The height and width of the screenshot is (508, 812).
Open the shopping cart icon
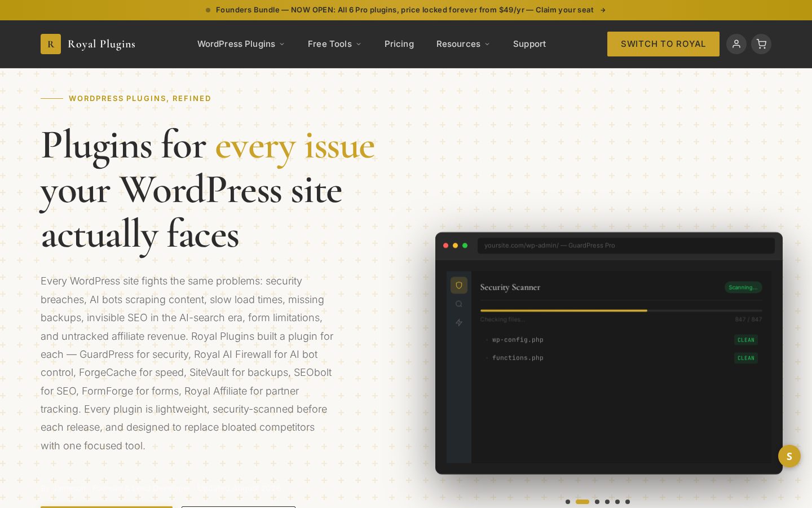pyautogui.click(x=761, y=44)
